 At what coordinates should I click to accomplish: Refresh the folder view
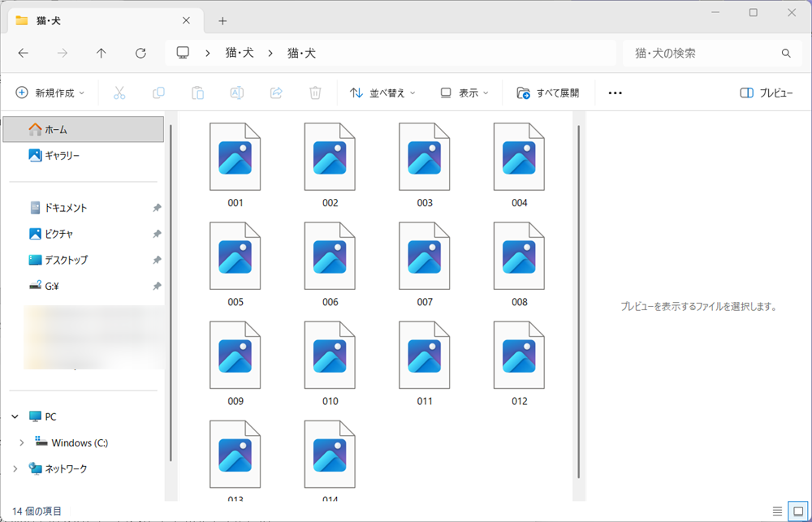point(140,53)
